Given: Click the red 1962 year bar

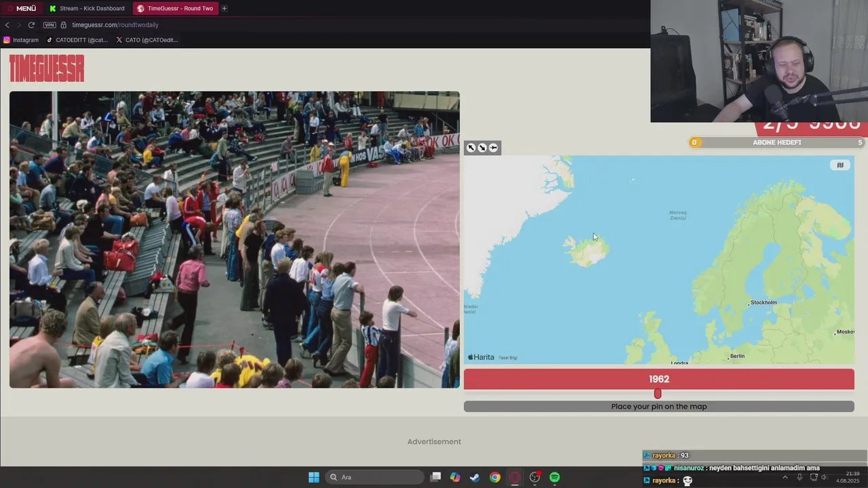Looking at the screenshot, I should coord(659,379).
